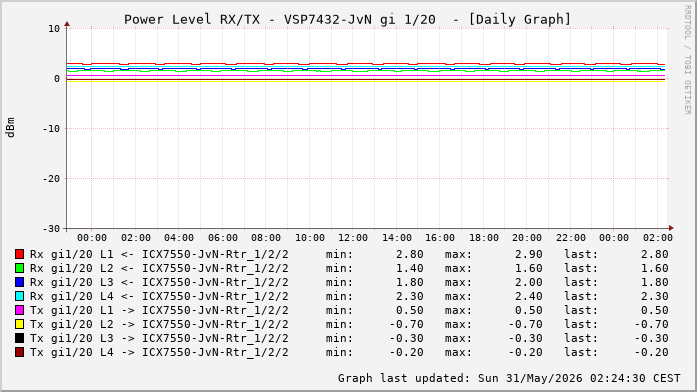Click the 12:00 x-axis time label
Image resolution: width=697 pixels, height=392 pixels.
coord(353,238)
